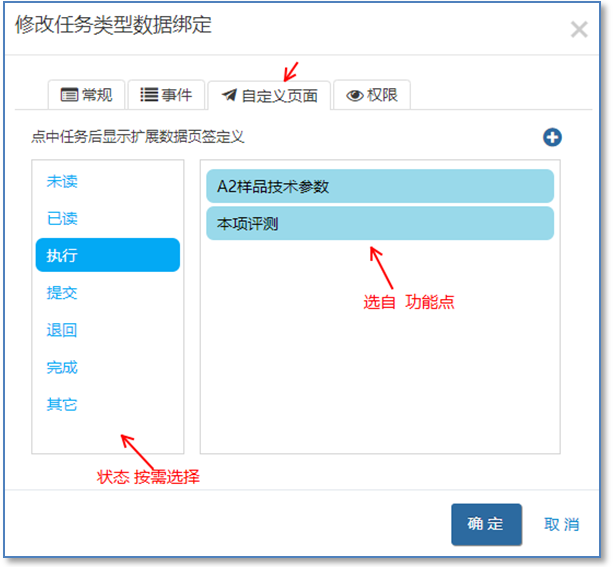The width and height of the screenshot is (613, 567).
Task: Click the card icon on the 常规 tab
Action: pyautogui.click(x=69, y=95)
